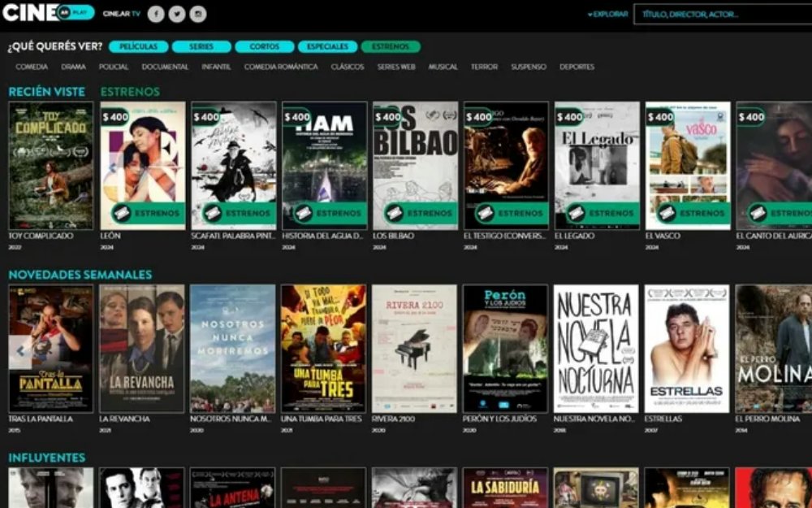Select the Estrenos filter pill
812x508 pixels.
pos(391,46)
